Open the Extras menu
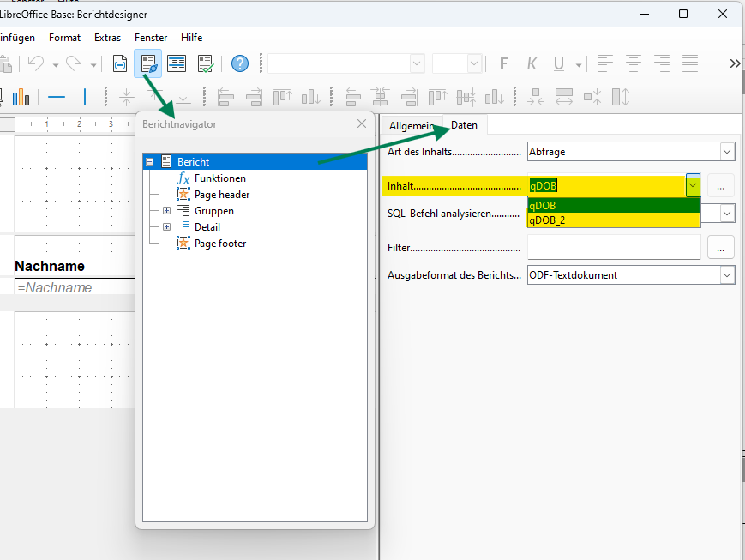 [x=108, y=38]
